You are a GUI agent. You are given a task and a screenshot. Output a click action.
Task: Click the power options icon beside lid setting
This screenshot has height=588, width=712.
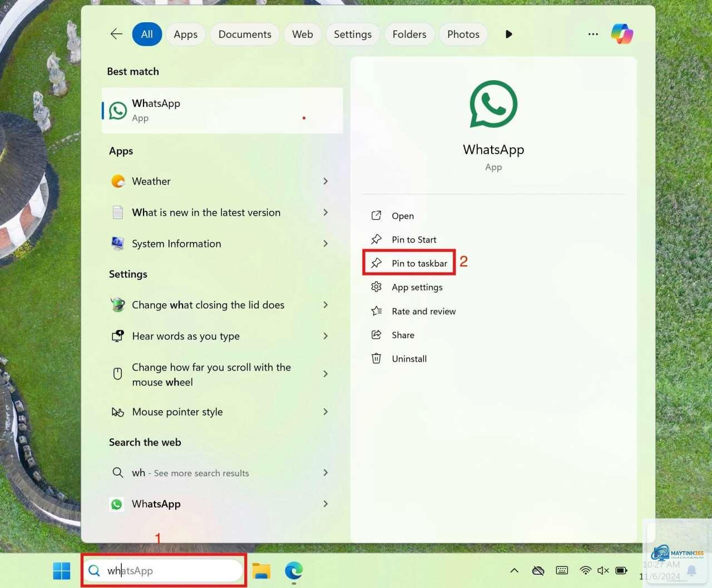click(118, 305)
